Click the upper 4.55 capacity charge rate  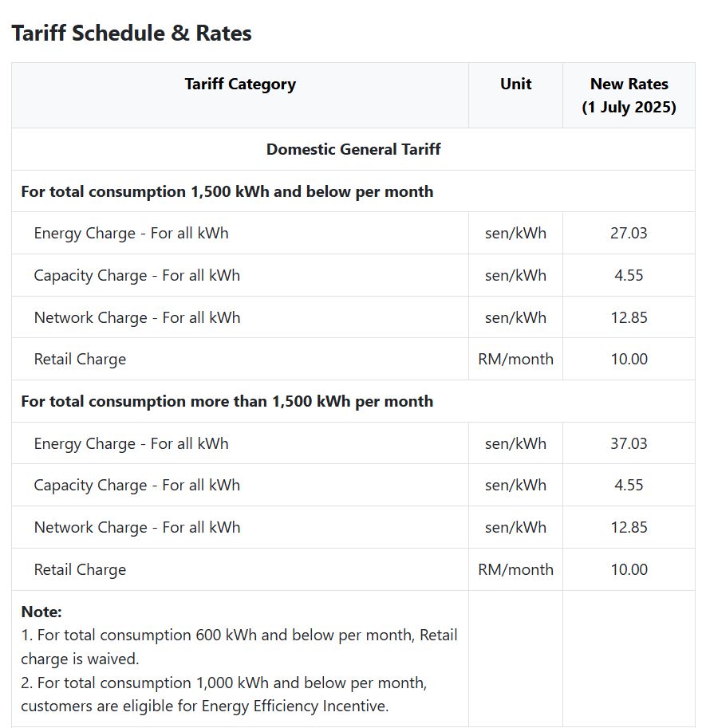[x=629, y=276]
